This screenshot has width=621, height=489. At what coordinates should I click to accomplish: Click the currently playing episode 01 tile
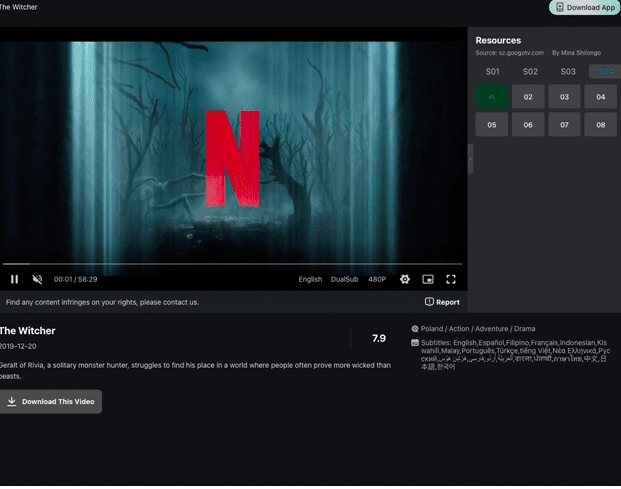pos(491,97)
